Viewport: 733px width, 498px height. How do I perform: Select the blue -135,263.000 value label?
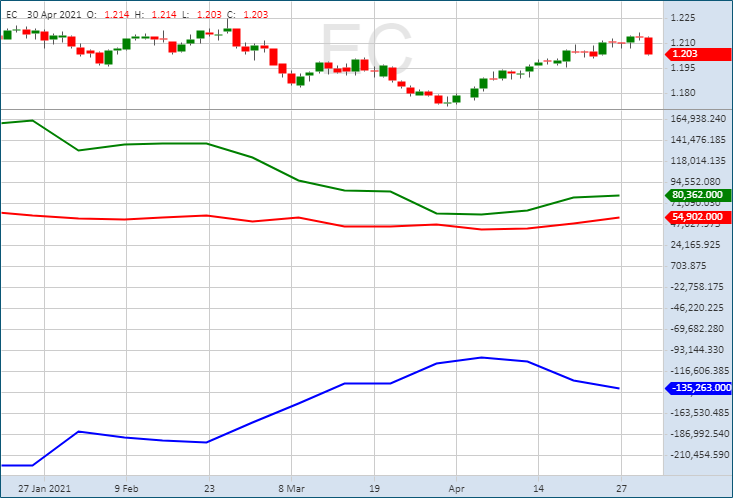point(697,388)
